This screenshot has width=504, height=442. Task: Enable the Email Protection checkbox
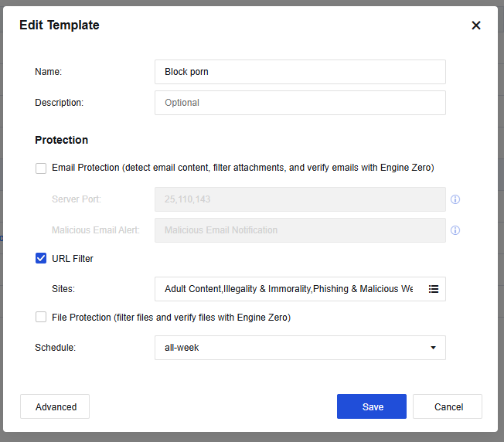(41, 168)
